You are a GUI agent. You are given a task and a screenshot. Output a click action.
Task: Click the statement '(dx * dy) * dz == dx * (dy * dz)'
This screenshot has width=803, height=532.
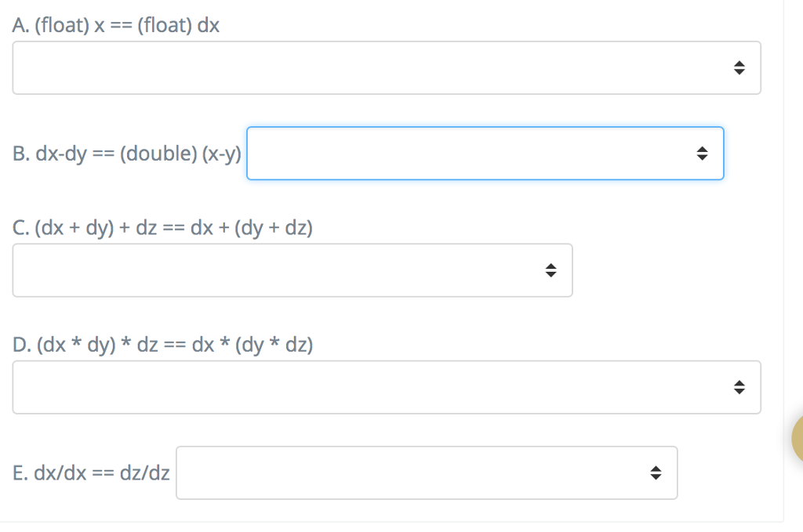(162, 344)
